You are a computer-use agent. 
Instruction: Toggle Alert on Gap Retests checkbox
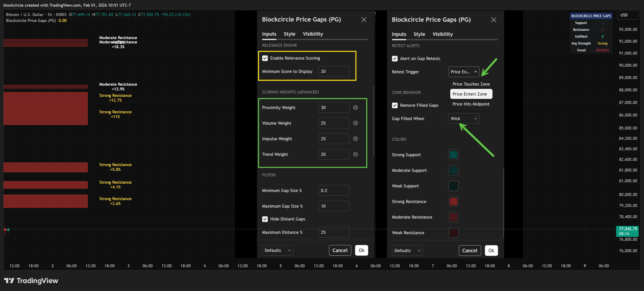(395, 58)
